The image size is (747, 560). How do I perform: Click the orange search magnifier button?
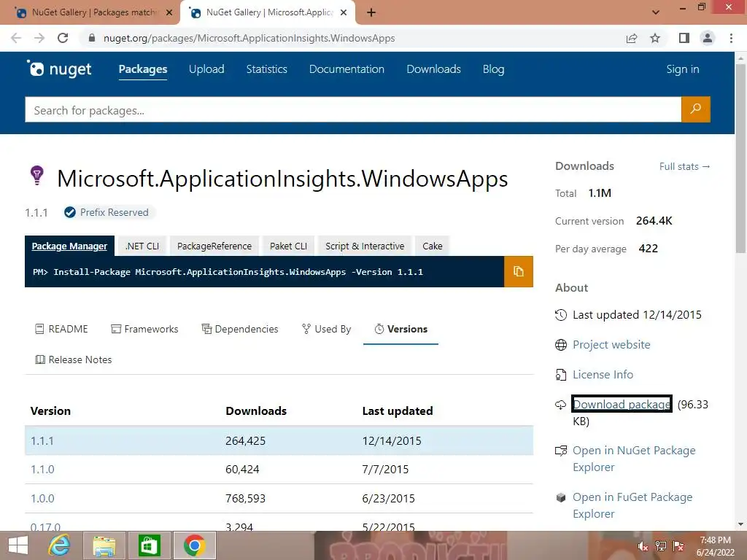pyautogui.click(x=695, y=109)
